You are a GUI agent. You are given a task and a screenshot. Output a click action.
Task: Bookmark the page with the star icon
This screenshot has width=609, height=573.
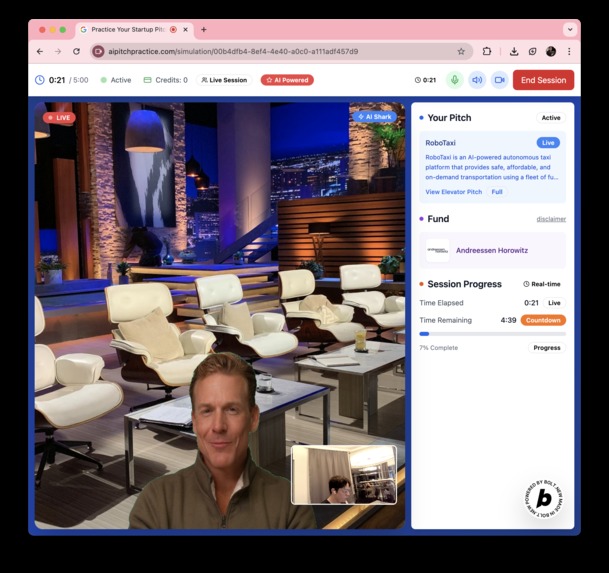461,51
